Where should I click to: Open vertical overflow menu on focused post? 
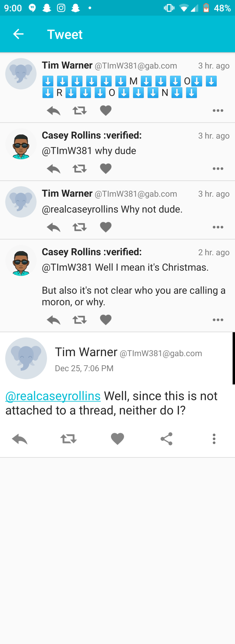pyautogui.click(x=214, y=439)
